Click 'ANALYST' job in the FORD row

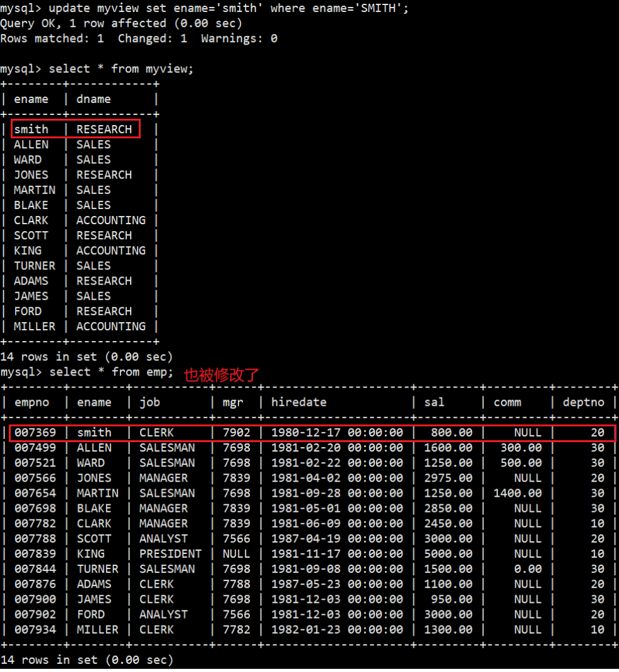163,615
